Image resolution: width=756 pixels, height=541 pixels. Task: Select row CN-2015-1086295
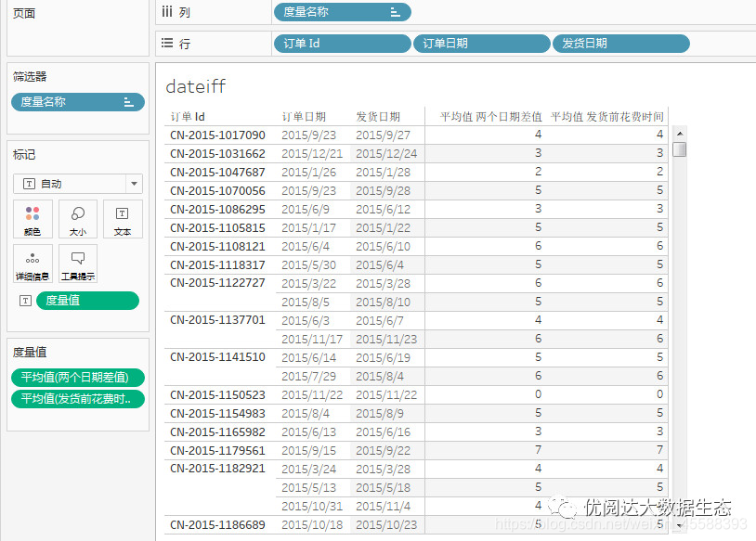217,209
